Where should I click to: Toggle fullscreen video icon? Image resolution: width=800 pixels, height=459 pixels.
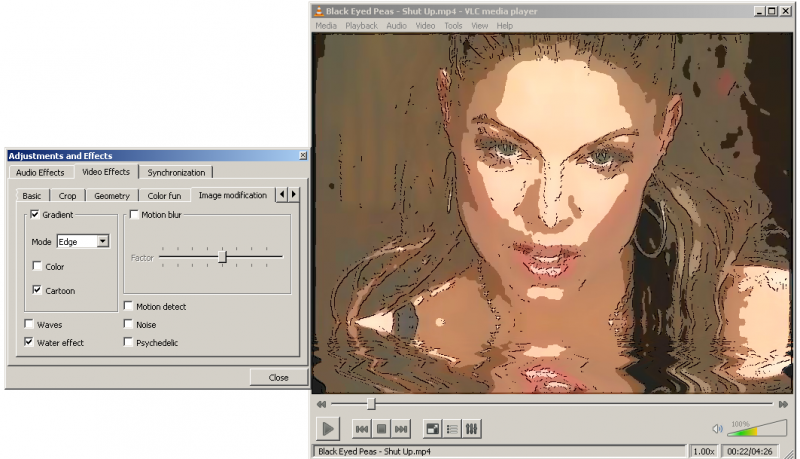click(x=433, y=429)
